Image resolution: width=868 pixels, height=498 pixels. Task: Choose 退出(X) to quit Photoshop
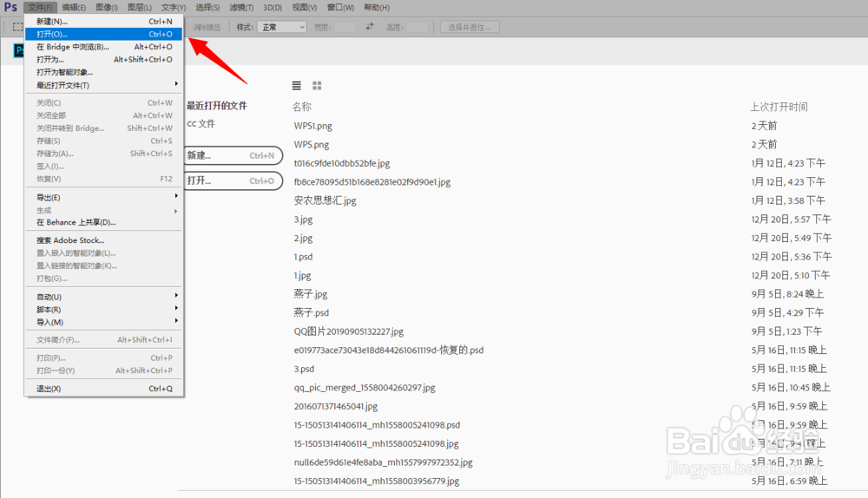click(103, 389)
